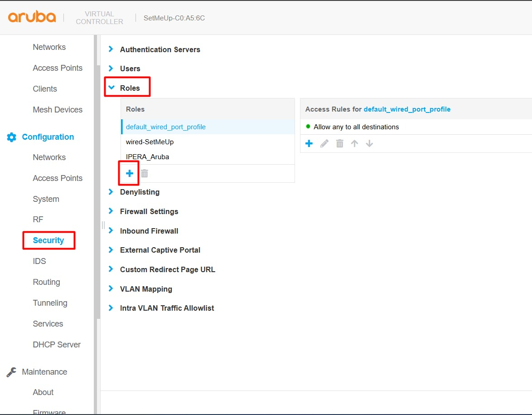Expand VLAN Mapping section
The width and height of the screenshot is (532, 415).
(111, 288)
